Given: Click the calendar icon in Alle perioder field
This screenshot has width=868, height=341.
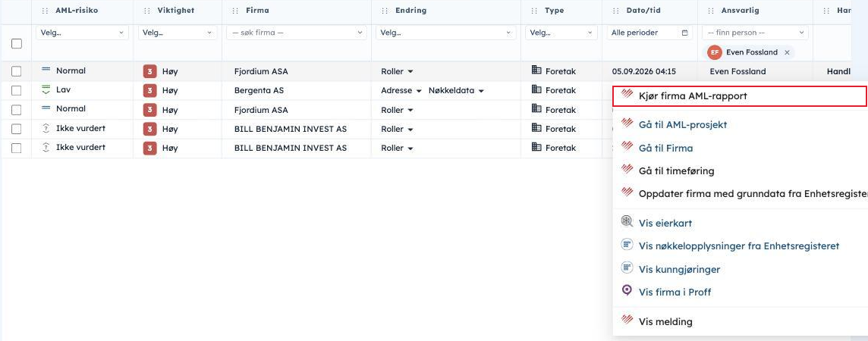Looking at the screenshot, I should click(x=685, y=33).
